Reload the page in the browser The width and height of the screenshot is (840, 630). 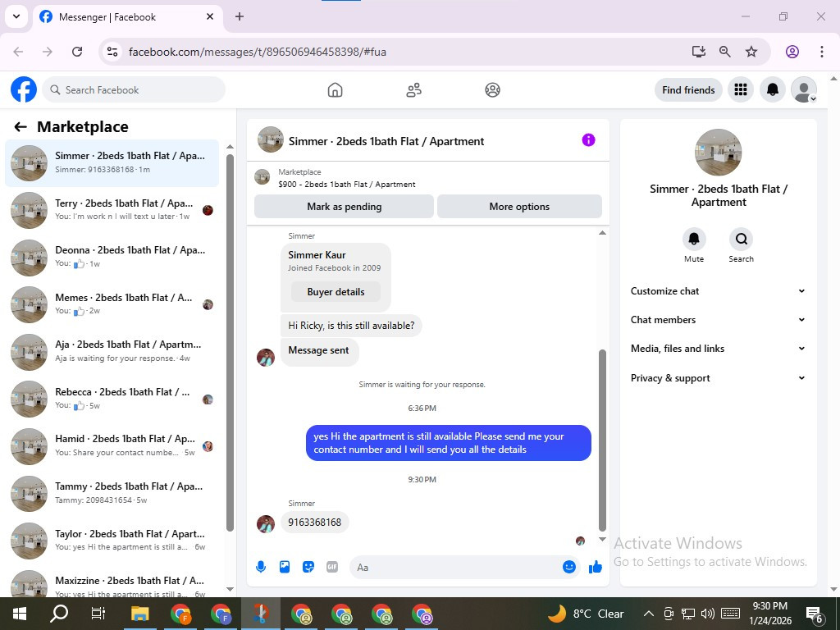coord(77,52)
